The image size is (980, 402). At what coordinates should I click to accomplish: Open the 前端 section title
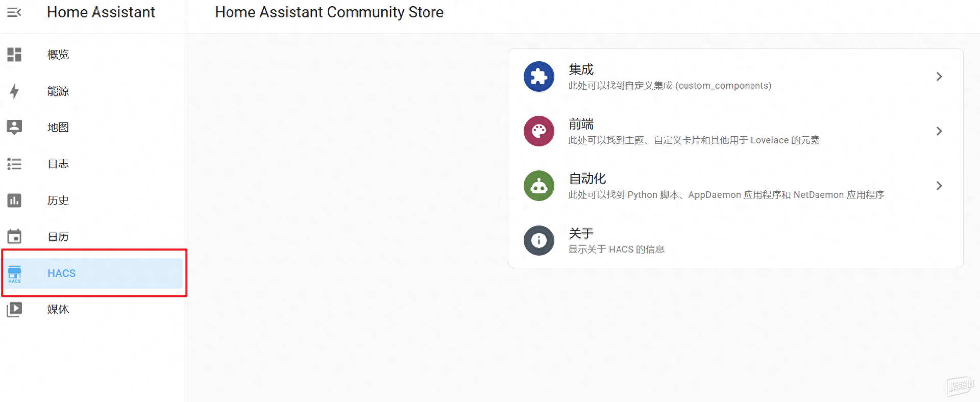581,124
